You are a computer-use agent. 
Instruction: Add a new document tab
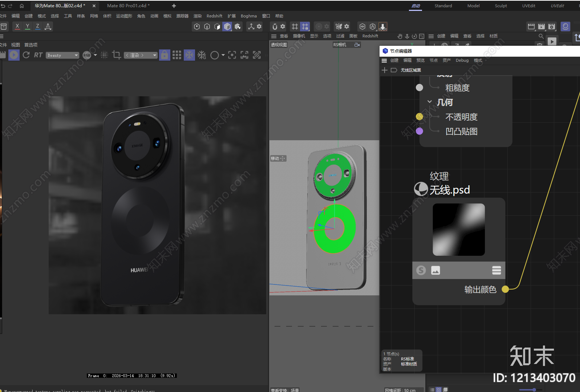coord(174,6)
